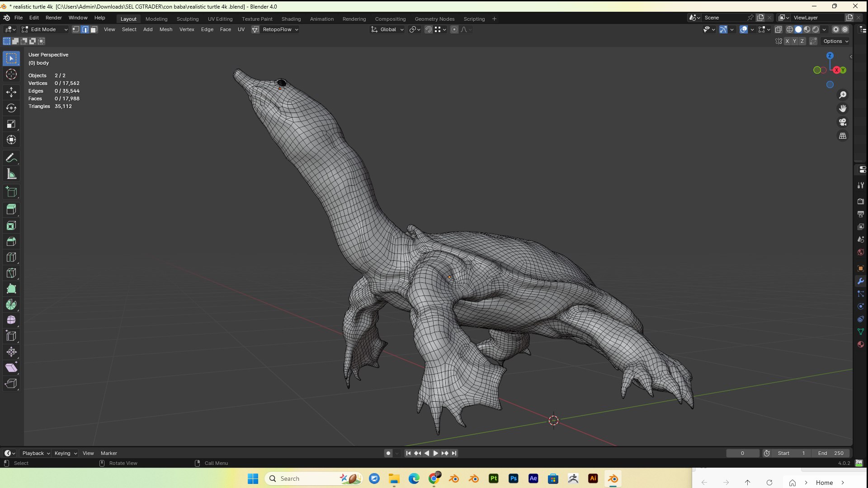The image size is (868, 488).
Task: Open the File menu
Action: click(19, 18)
